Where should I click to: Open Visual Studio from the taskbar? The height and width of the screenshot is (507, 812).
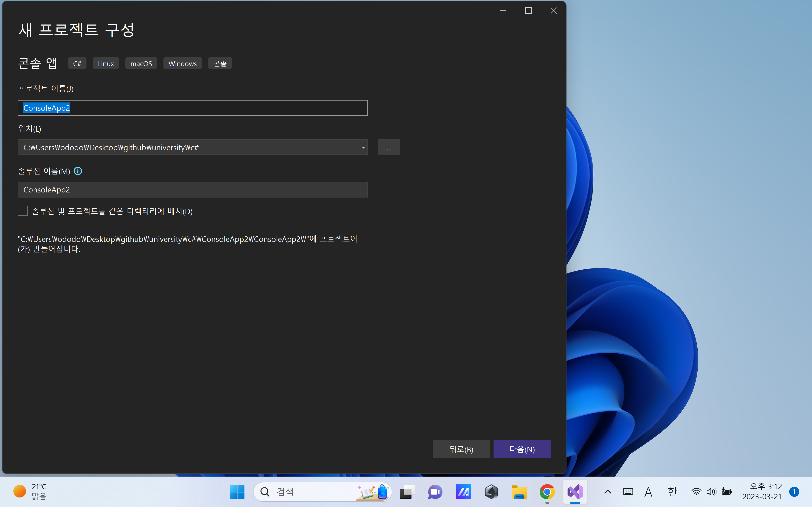pos(575,492)
